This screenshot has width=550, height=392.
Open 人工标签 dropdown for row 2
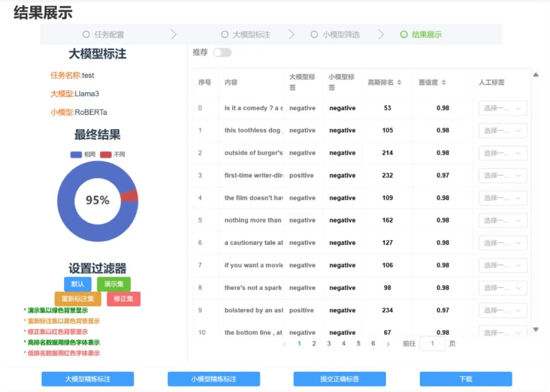point(503,153)
